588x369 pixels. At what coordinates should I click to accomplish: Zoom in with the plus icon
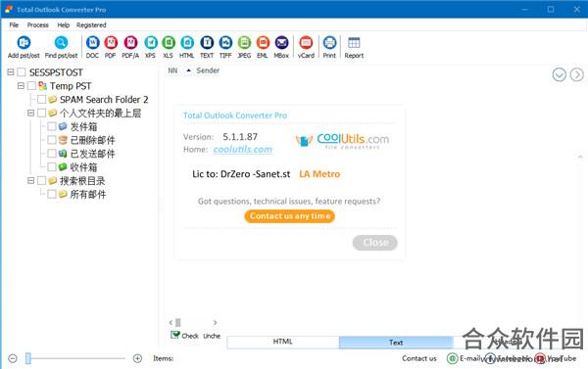tap(137, 358)
